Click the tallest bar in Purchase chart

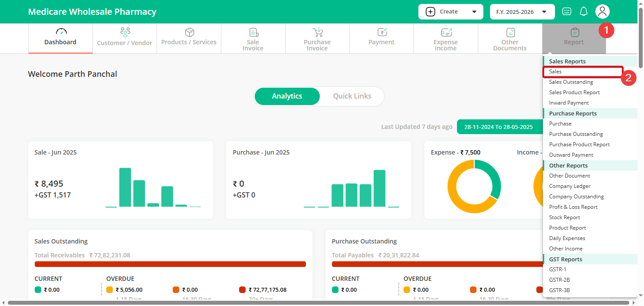pyautogui.click(x=379, y=188)
